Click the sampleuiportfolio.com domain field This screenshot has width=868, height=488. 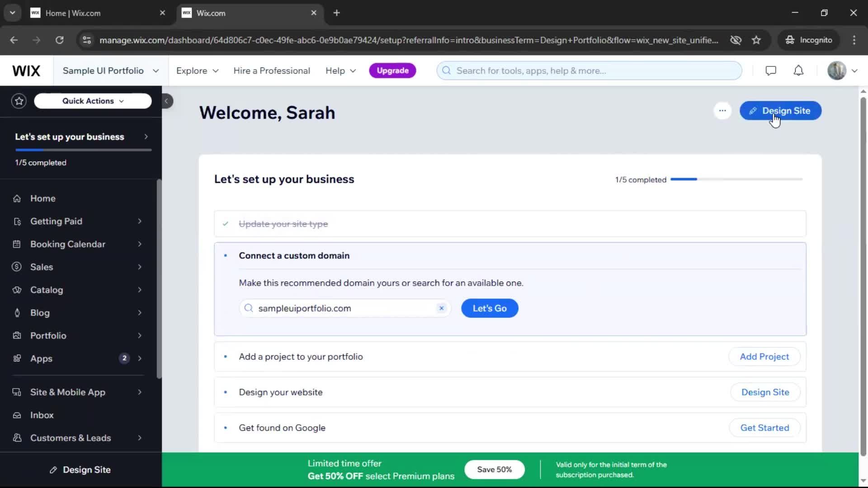click(x=345, y=308)
